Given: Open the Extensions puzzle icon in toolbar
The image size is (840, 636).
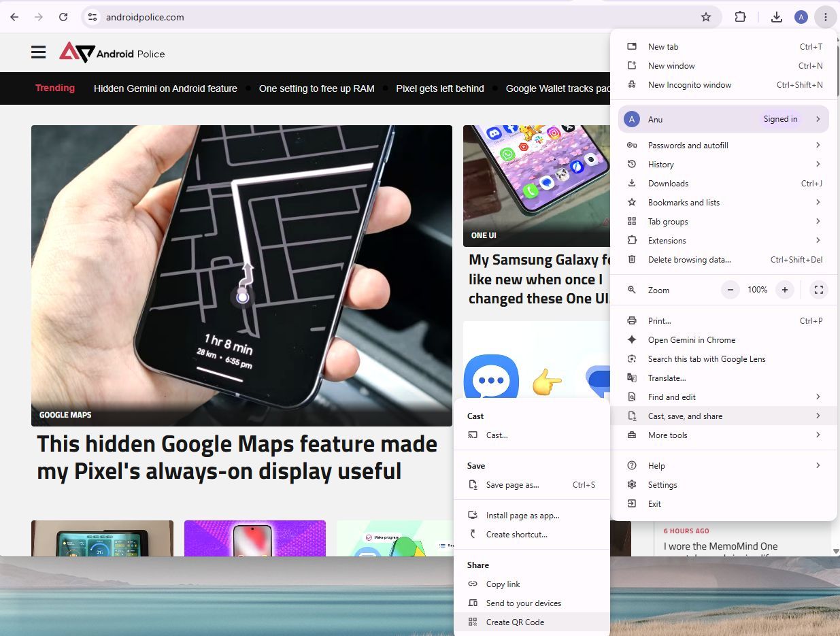Looking at the screenshot, I should click(741, 17).
